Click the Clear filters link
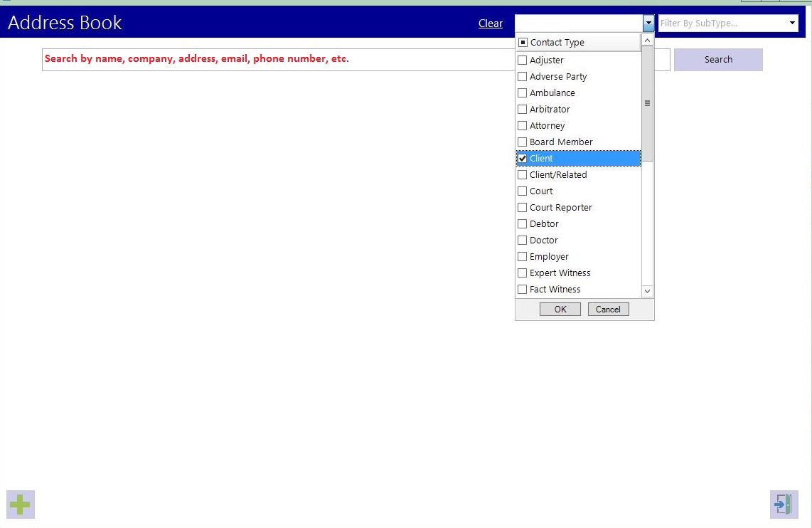The height and width of the screenshot is (528, 812). click(491, 23)
